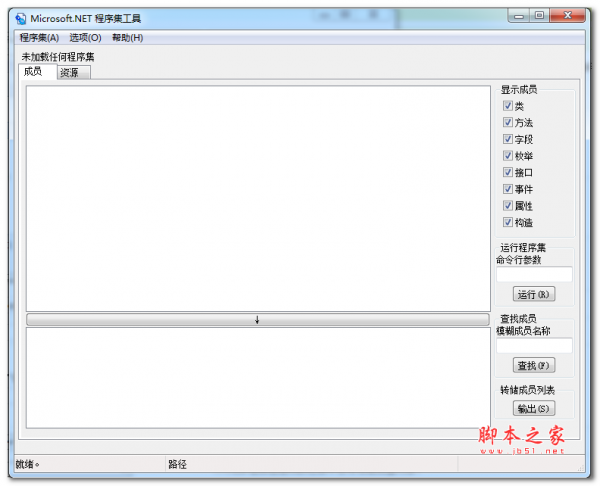Click inside the upper members list area
The width and height of the screenshot is (600, 486).
click(258, 199)
